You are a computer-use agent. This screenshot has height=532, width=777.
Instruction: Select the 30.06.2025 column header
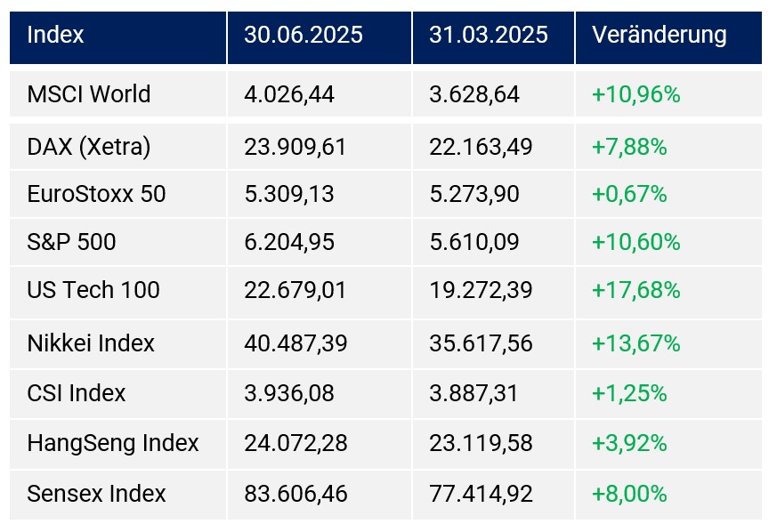click(x=304, y=36)
